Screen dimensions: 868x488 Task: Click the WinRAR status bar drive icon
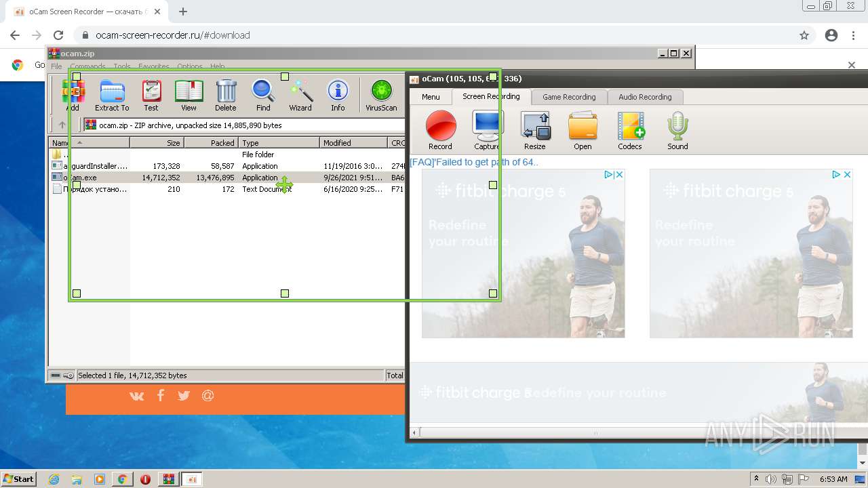56,375
